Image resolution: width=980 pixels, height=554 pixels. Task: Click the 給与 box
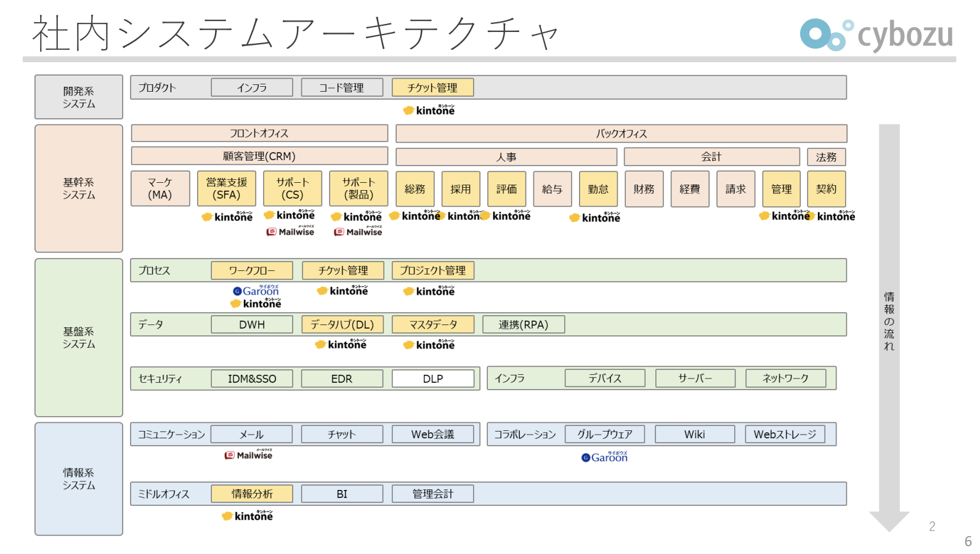click(x=553, y=189)
